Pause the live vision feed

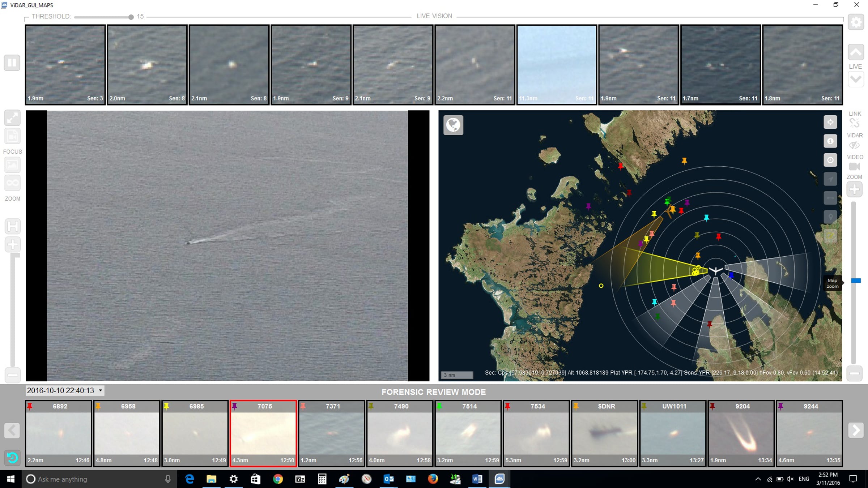pyautogui.click(x=12, y=63)
